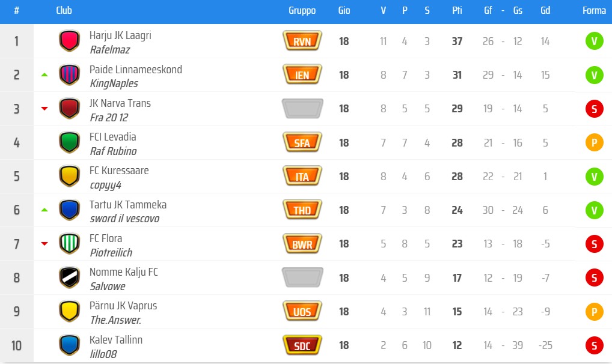Open the RVN group badge
The width and height of the screenshot is (612, 364).
(302, 41)
